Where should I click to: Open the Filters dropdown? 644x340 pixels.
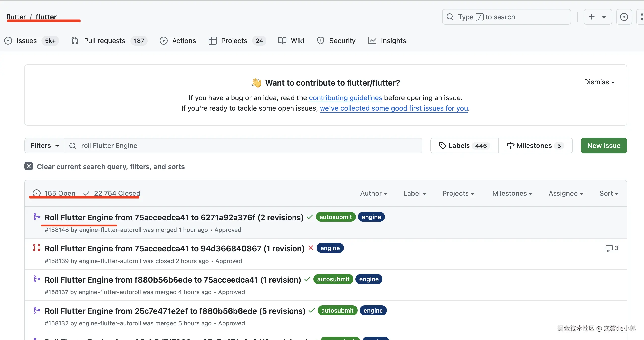pyautogui.click(x=45, y=146)
